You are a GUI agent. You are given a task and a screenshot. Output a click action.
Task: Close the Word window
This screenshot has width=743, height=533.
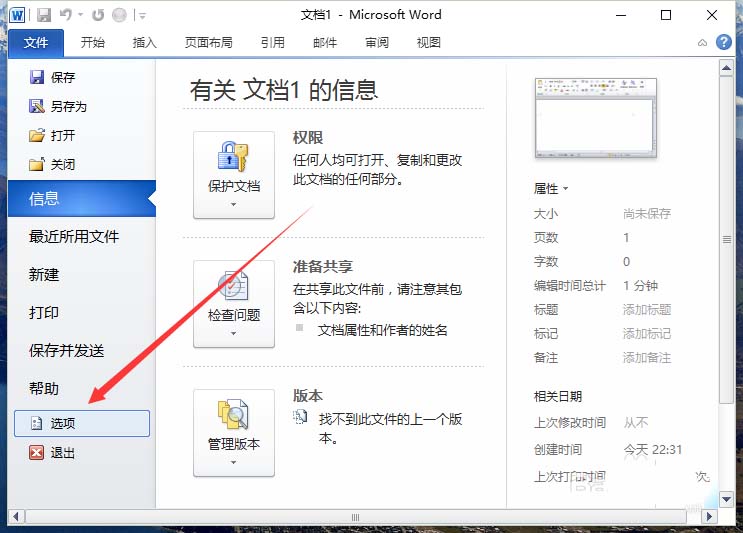[x=711, y=16]
